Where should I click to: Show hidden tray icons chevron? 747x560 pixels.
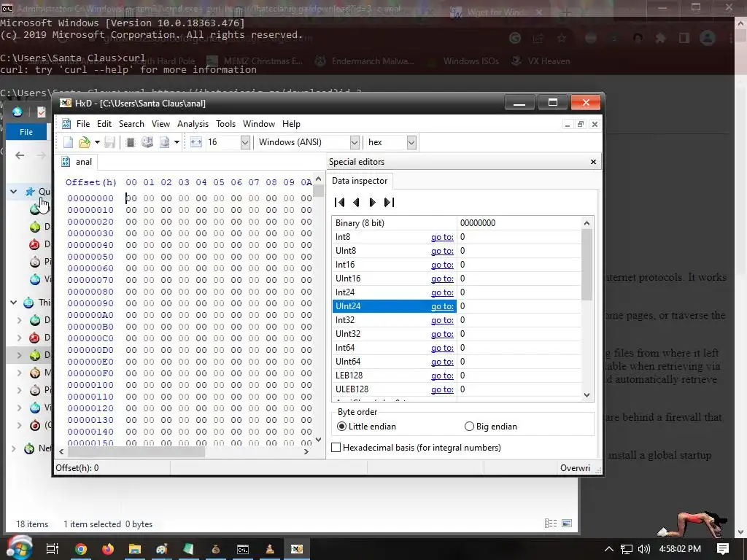coord(609,549)
